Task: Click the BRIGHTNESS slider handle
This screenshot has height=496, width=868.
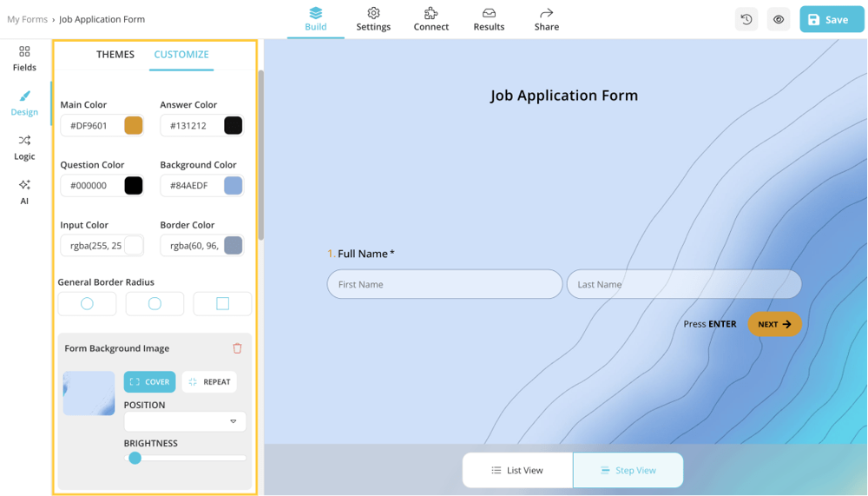Action: 135,458
